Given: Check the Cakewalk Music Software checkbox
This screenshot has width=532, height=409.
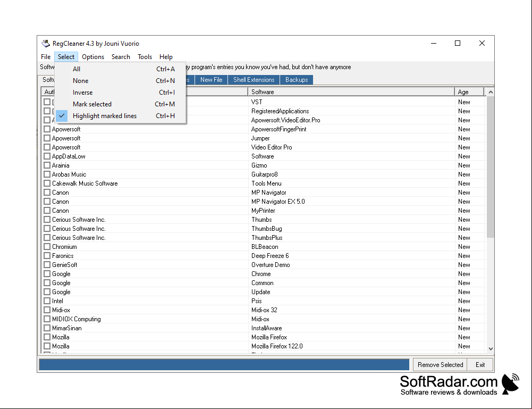Looking at the screenshot, I should (47, 183).
